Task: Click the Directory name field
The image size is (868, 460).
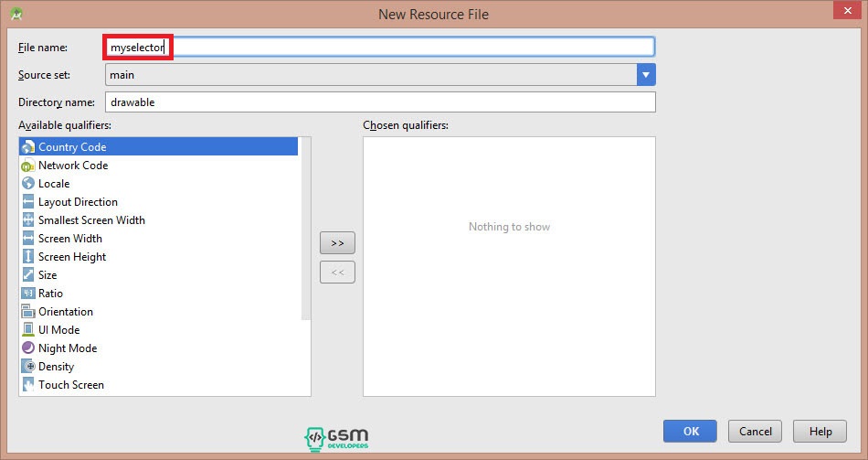Action: click(x=380, y=102)
